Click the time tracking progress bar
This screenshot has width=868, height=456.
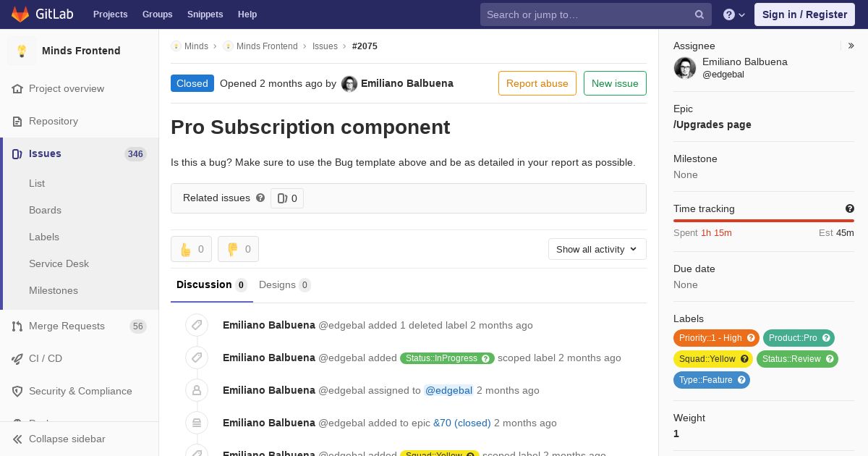click(x=764, y=220)
